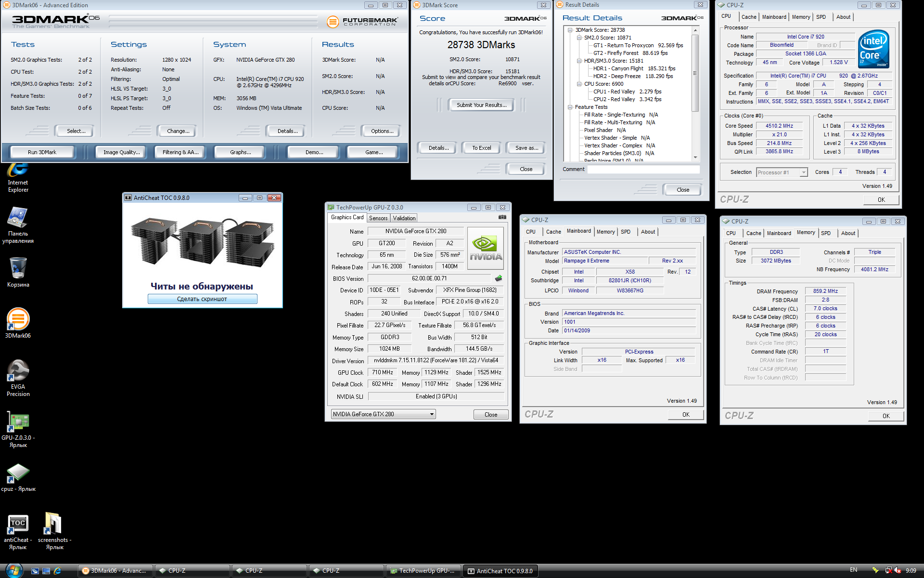Click the Intel Core i7 logo in CPU-Z

873,50
